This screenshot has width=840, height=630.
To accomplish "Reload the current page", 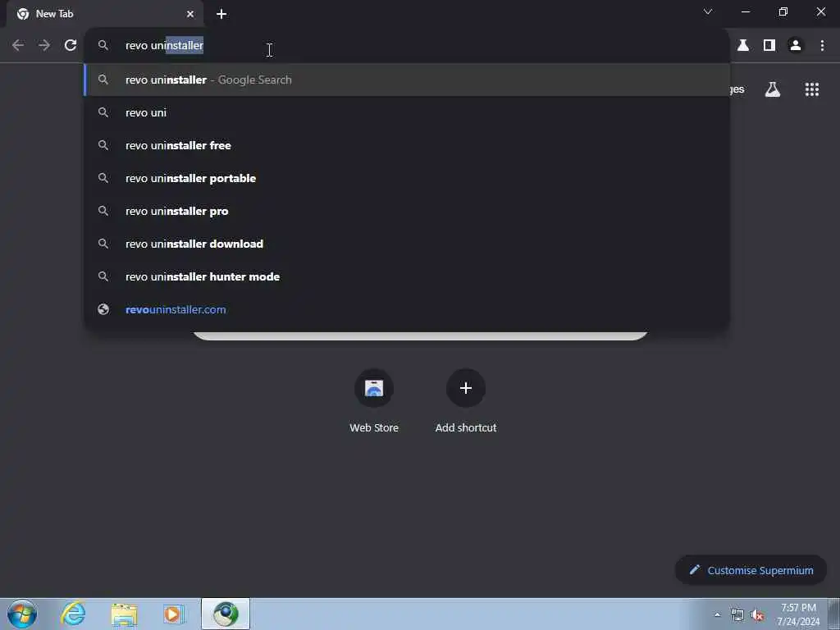I will pos(71,46).
